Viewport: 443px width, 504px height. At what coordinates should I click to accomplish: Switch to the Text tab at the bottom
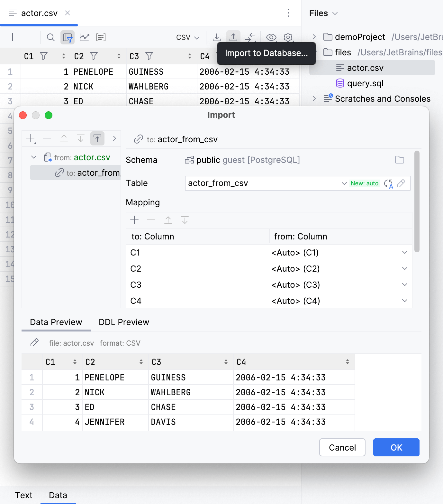[24, 495]
